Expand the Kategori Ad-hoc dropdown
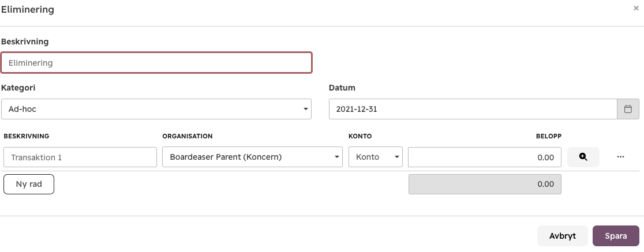The image size is (644, 252). coord(156,109)
